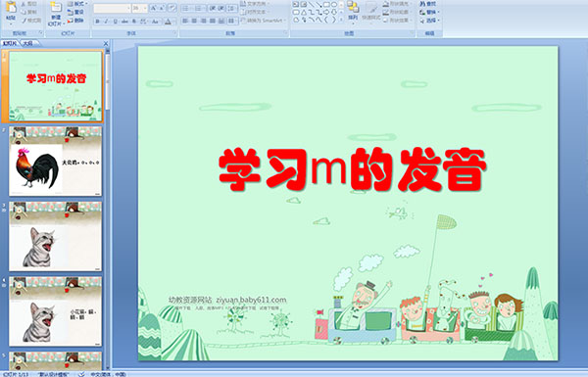
Task: Click the Arrange objects icon
Action: click(x=352, y=10)
